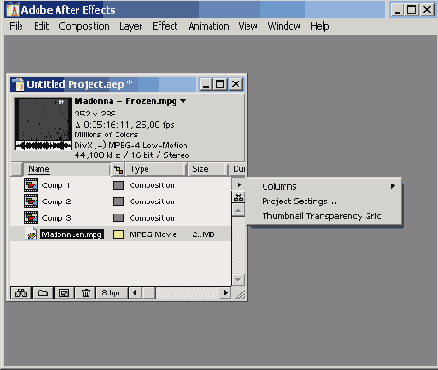Click the project window resize grip

239,294
